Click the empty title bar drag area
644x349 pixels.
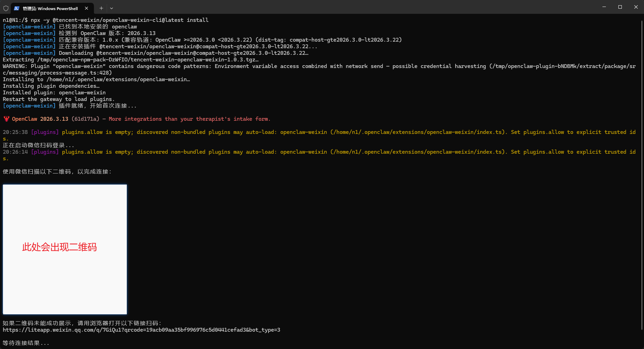point(346,7)
